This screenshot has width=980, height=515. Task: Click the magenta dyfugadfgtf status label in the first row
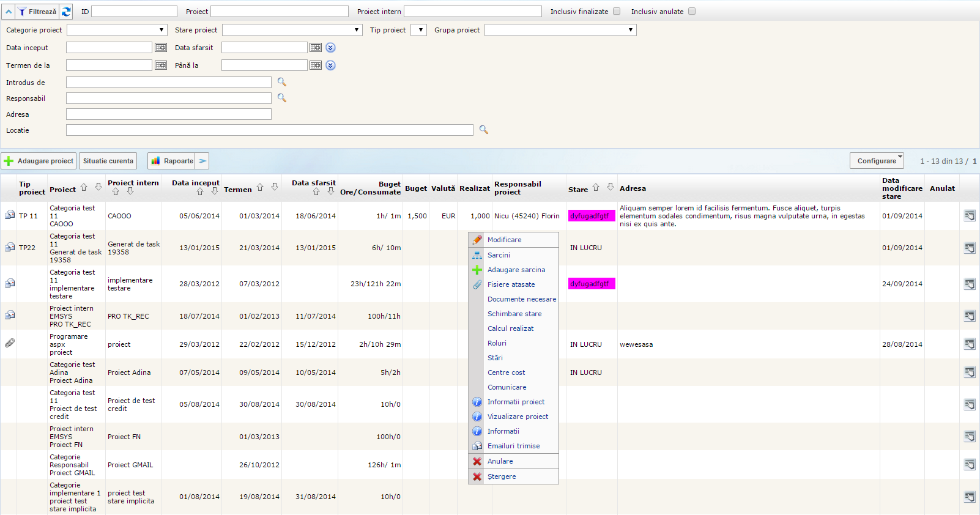click(591, 216)
